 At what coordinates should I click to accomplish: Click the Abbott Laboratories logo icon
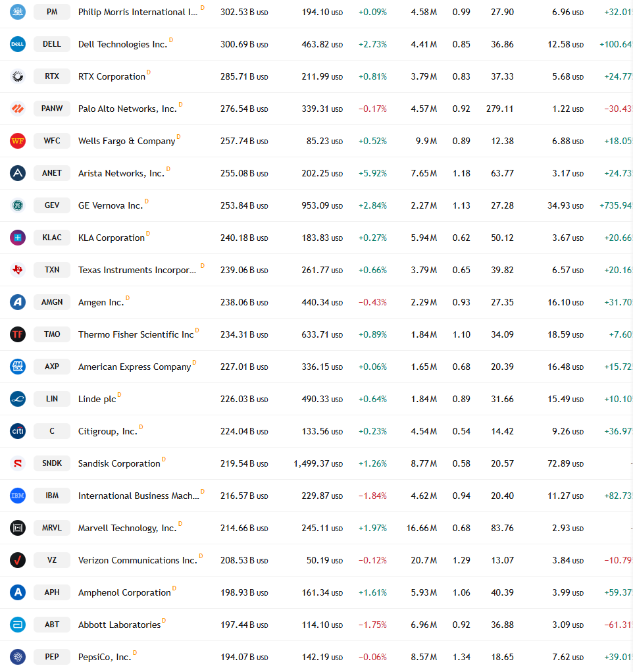18,625
